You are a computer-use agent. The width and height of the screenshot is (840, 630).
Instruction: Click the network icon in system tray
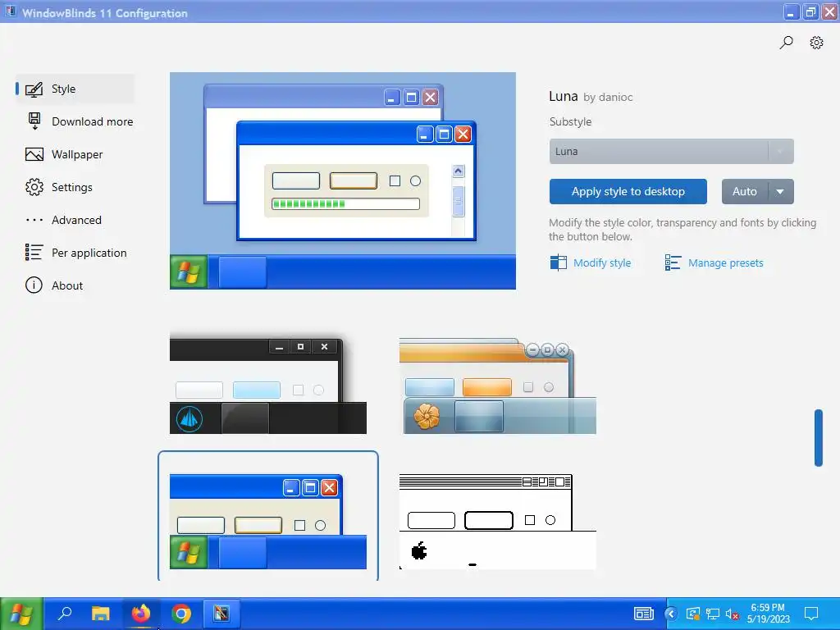pyautogui.click(x=713, y=614)
